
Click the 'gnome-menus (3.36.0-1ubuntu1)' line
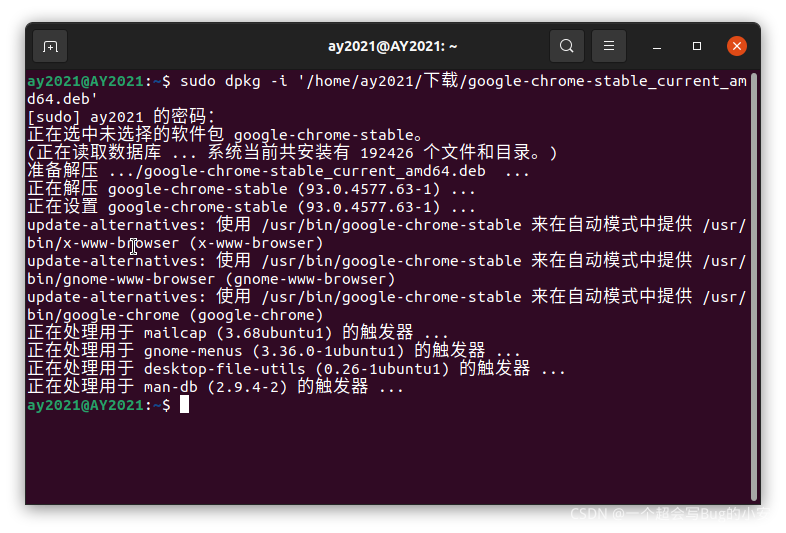(274, 351)
